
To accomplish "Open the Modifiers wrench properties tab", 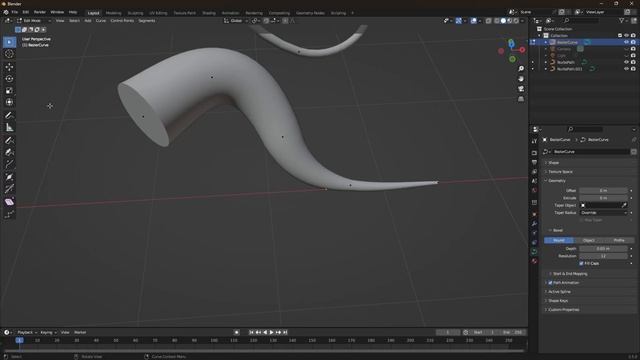I will 534,224.
